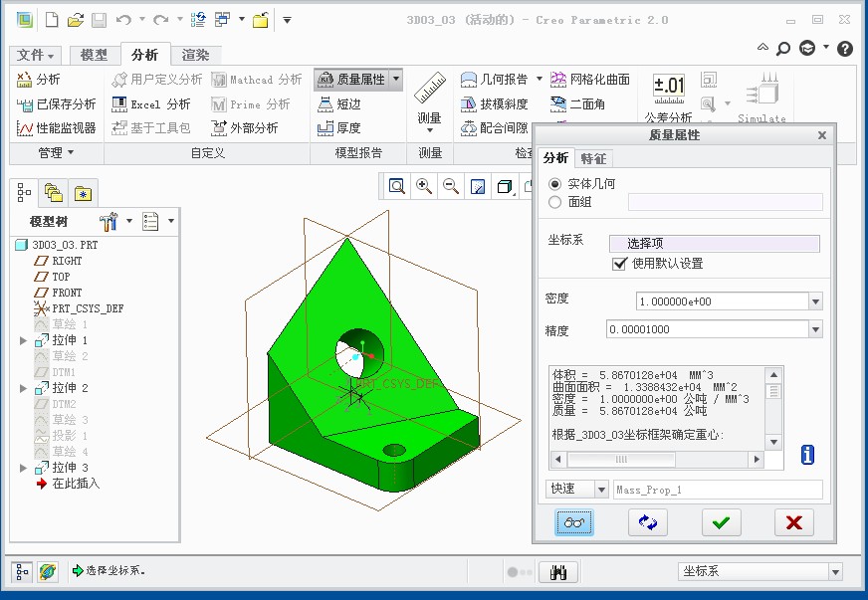Click the Measure (测量) ruler icon
Viewport: 868px width, 600px height.
(x=430, y=90)
